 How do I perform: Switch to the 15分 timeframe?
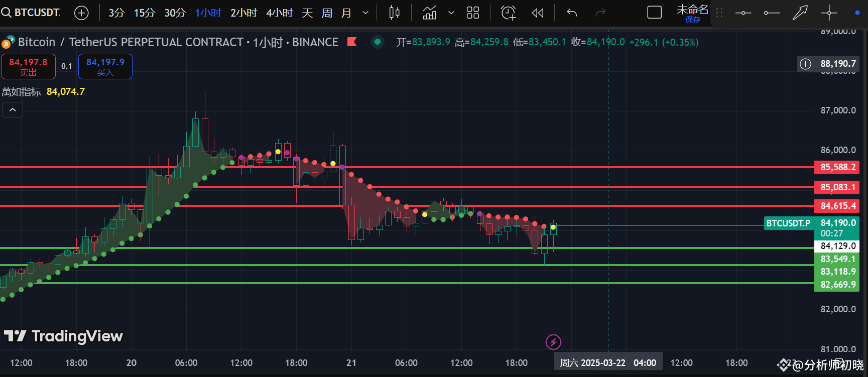pyautogui.click(x=145, y=13)
